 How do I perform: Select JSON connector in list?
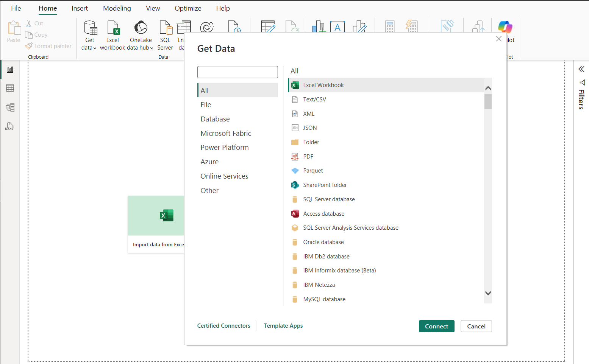click(386, 128)
